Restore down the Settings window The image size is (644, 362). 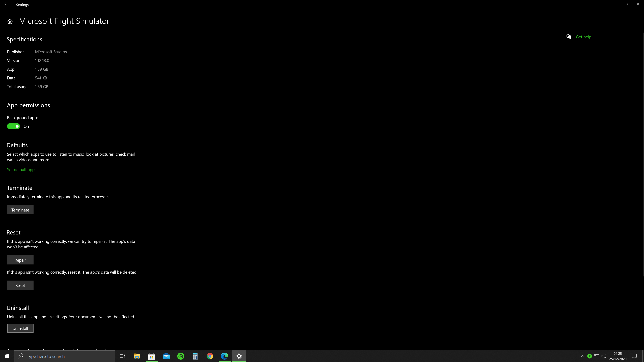pos(627,4)
